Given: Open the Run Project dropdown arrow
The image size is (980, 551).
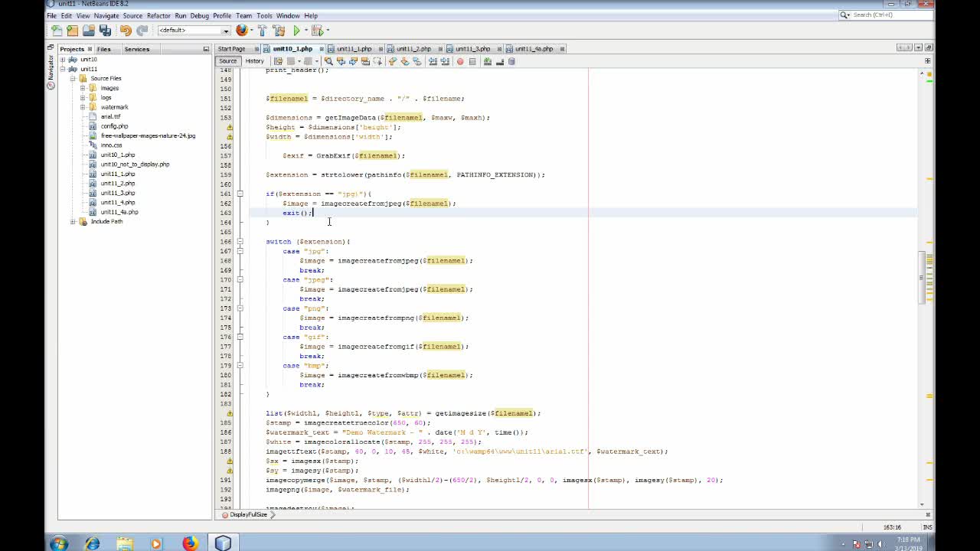Looking at the screenshot, I should click(305, 31).
